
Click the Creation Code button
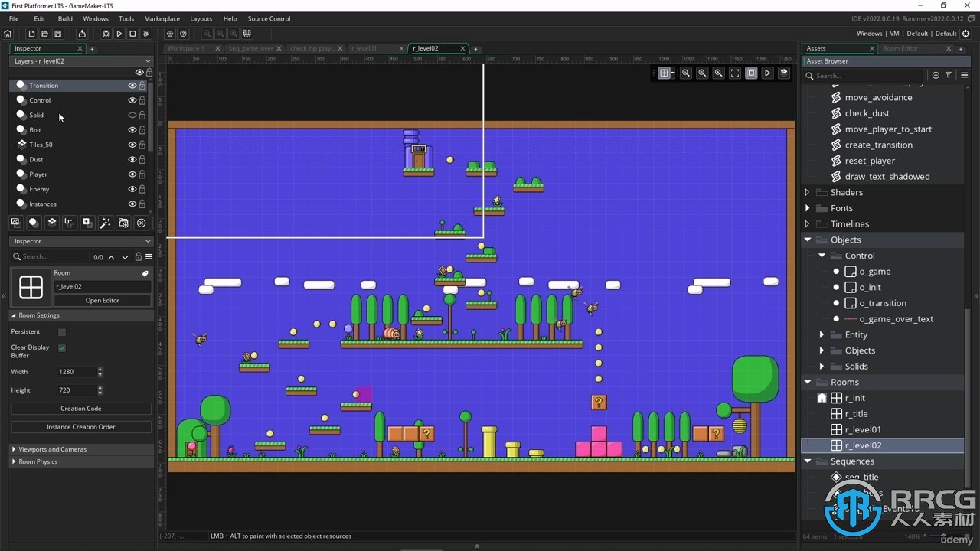point(81,409)
